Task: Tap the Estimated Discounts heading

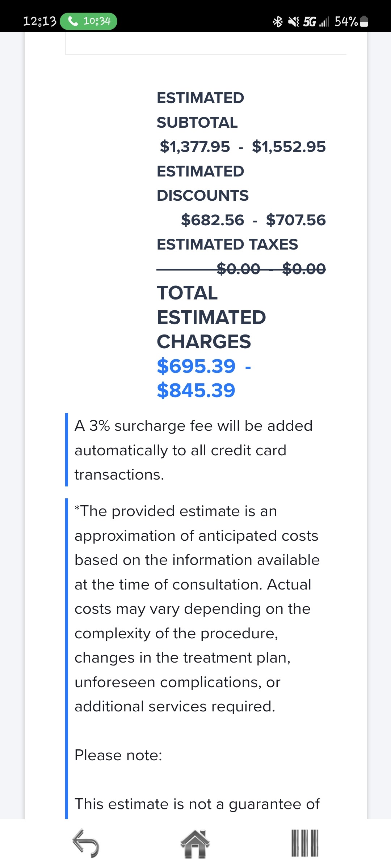Action: (203, 183)
